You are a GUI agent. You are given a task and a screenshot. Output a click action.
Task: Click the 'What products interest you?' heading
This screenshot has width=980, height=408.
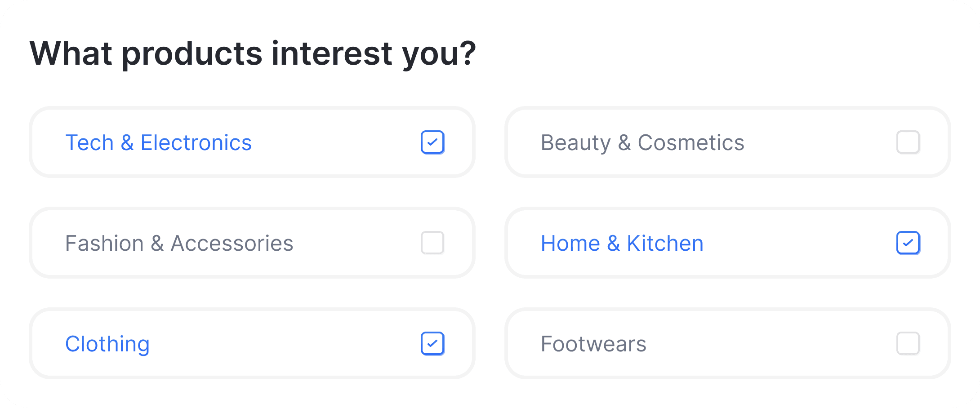(253, 54)
